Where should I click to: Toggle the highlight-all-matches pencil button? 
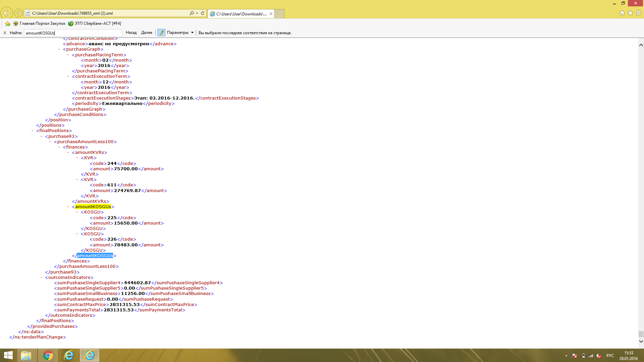pos(161,33)
